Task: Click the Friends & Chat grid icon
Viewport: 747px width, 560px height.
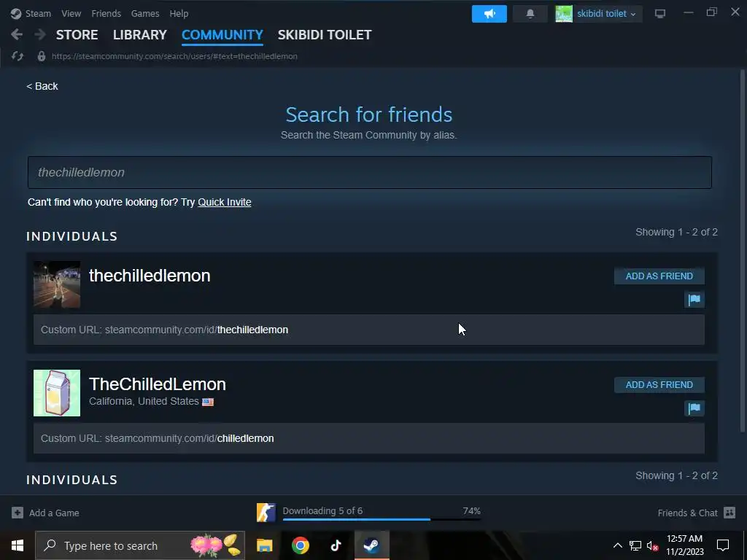Action: (x=729, y=513)
